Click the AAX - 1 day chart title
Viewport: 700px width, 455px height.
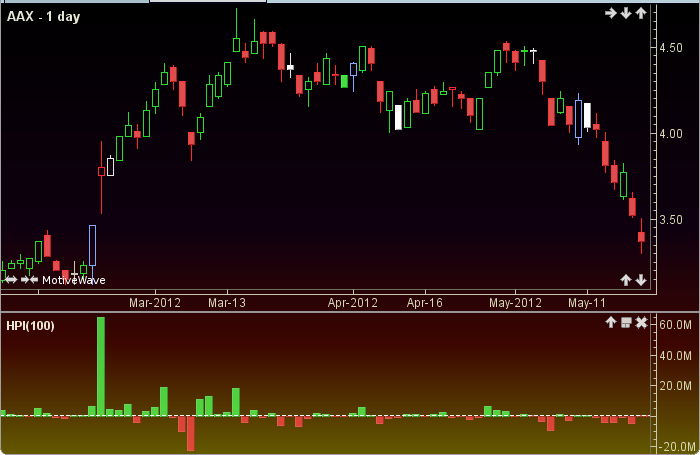coord(43,17)
